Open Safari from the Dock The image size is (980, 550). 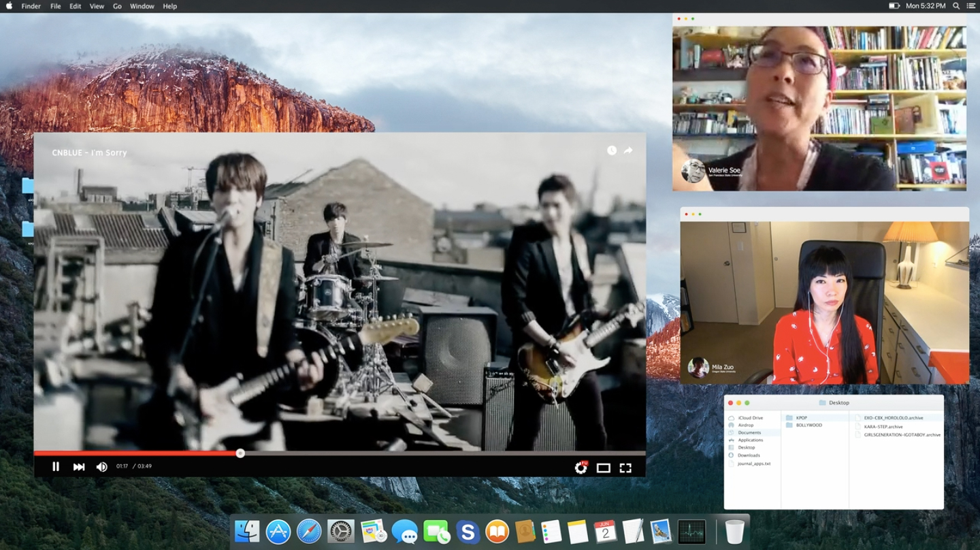coord(310,531)
